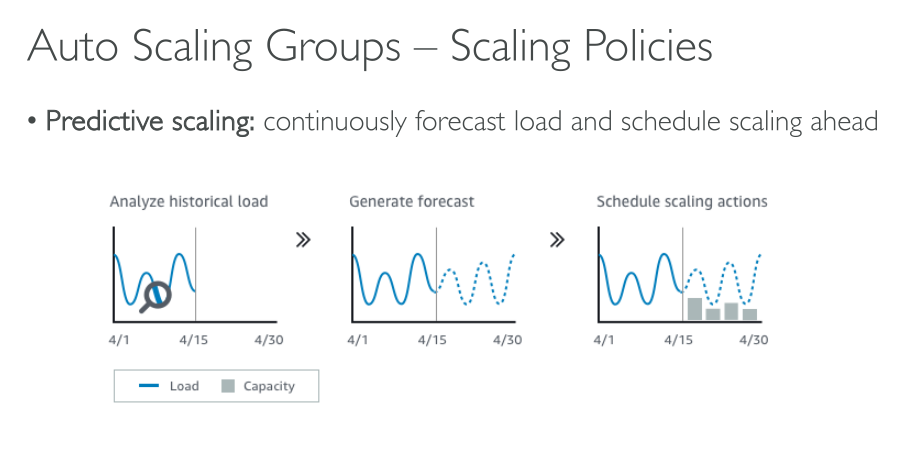This screenshot has height=450, width=902.
Task: Click the blue Load line legend marker
Action: tap(151, 386)
